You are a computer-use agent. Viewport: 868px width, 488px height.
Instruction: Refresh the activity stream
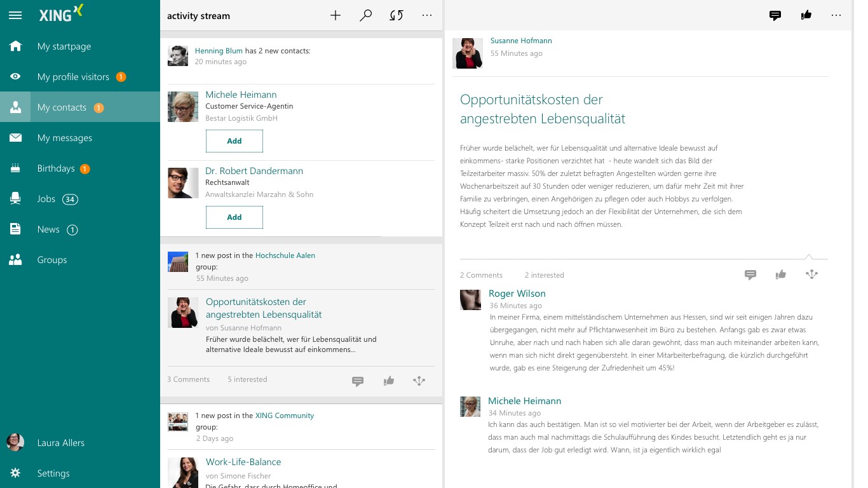pyautogui.click(x=396, y=15)
